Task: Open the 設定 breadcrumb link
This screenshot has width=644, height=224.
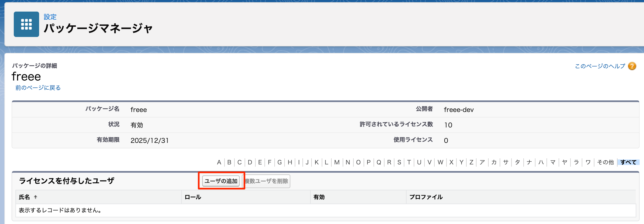Action: (x=50, y=17)
